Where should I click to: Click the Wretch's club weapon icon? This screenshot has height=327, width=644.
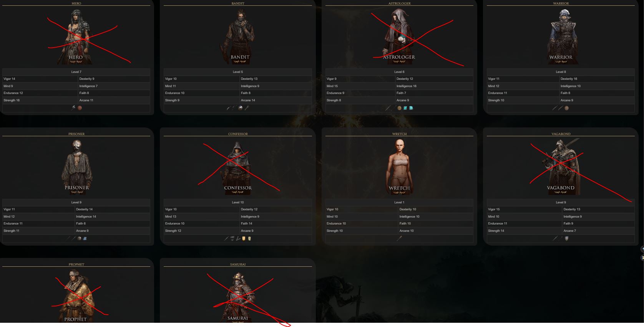pyautogui.click(x=399, y=238)
